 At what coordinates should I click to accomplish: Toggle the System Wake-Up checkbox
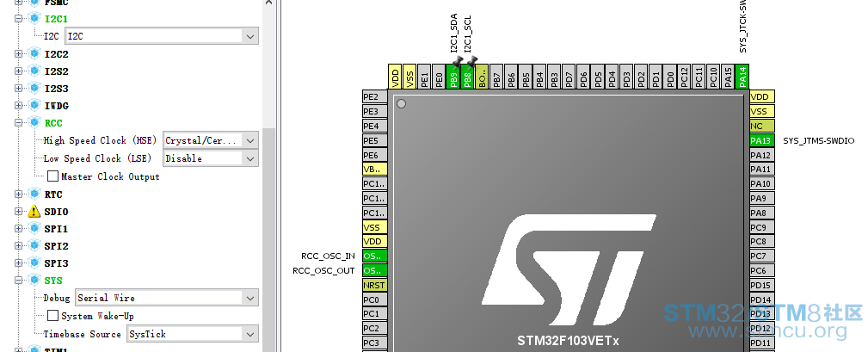(x=52, y=316)
